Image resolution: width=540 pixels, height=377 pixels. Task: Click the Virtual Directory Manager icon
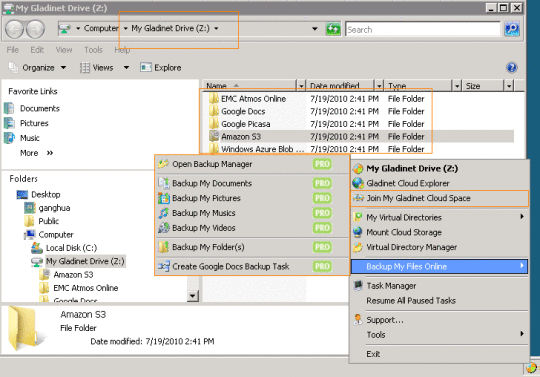[358, 247]
